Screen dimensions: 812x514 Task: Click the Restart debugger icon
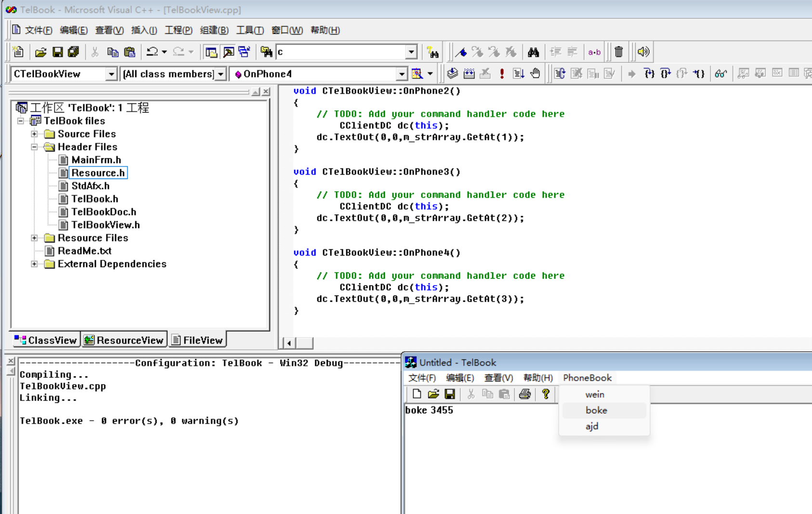(560, 74)
